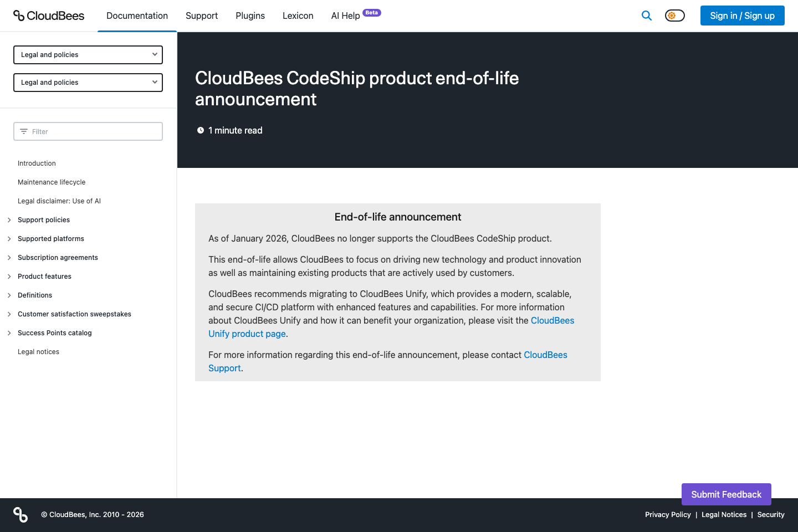Click the Submit Feedback button
The image size is (798, 532).
coord(726,494)
